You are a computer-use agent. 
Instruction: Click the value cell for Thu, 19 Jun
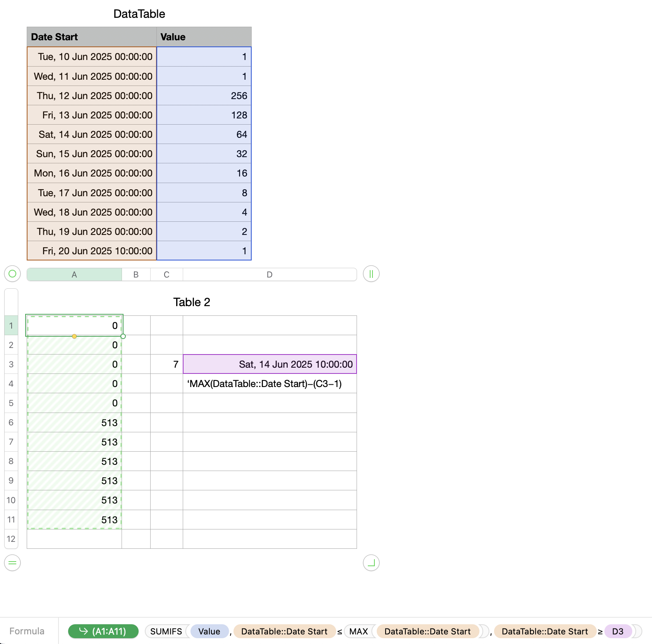[x=204, y=231]
